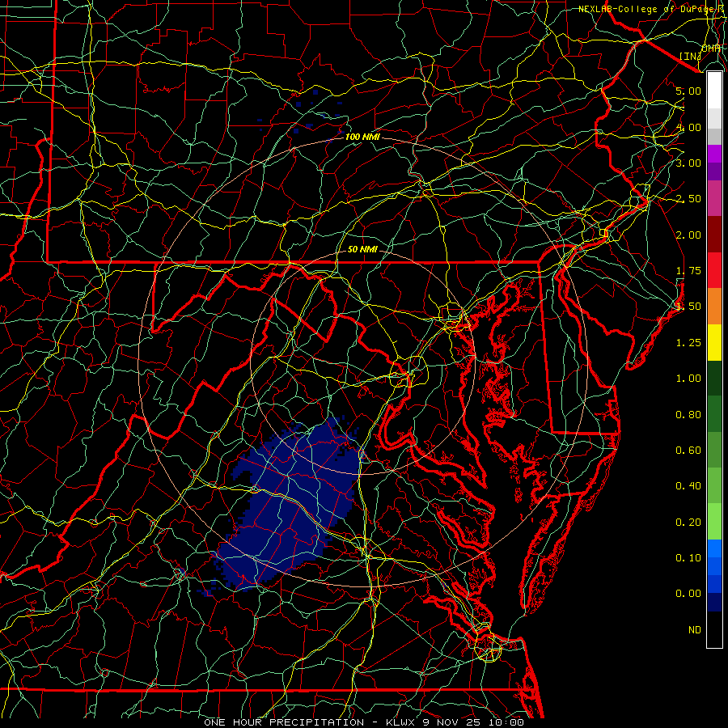Click the '[IN]' units label above legend

(x=691, y=56)
